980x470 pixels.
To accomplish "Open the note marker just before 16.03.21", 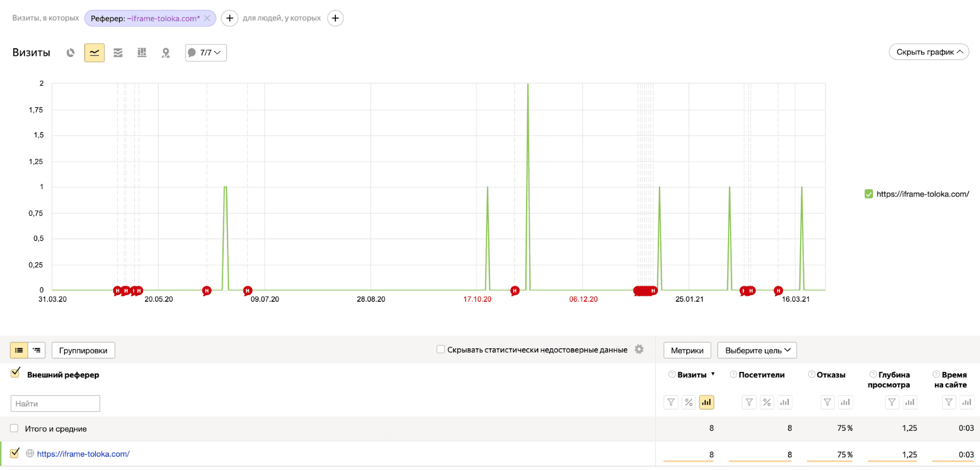I will (x=778, y=290).
